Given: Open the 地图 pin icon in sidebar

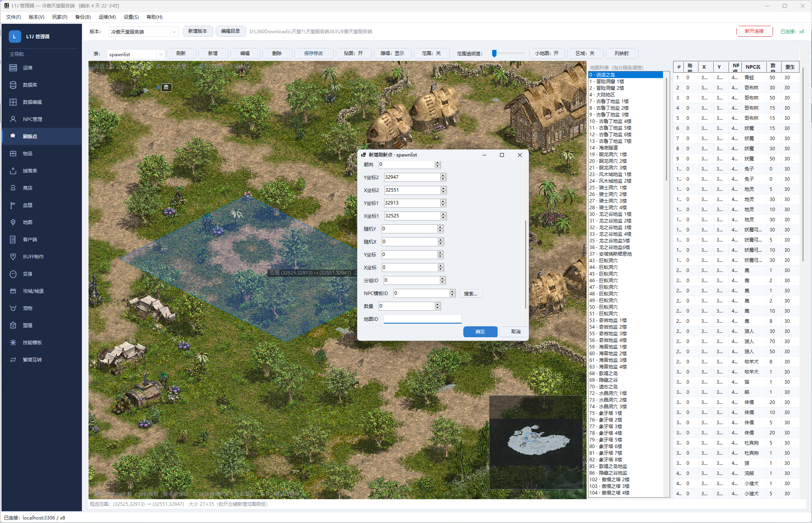Looking at the screenshot, I should [13, 222].
